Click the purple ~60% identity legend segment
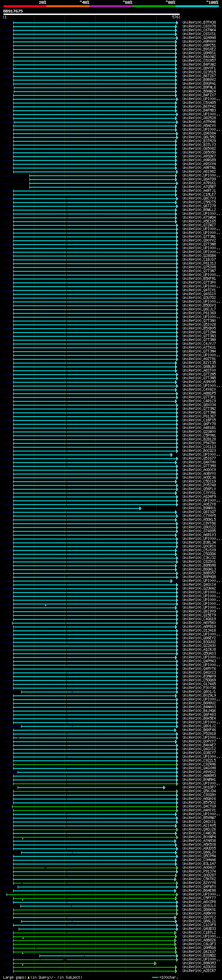The height and width of the screenshot is (980, 222). click(111, 6)
